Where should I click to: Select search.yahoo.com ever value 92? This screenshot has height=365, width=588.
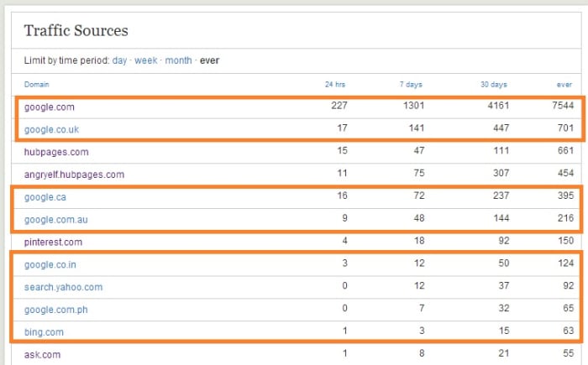tap(568, 285)
